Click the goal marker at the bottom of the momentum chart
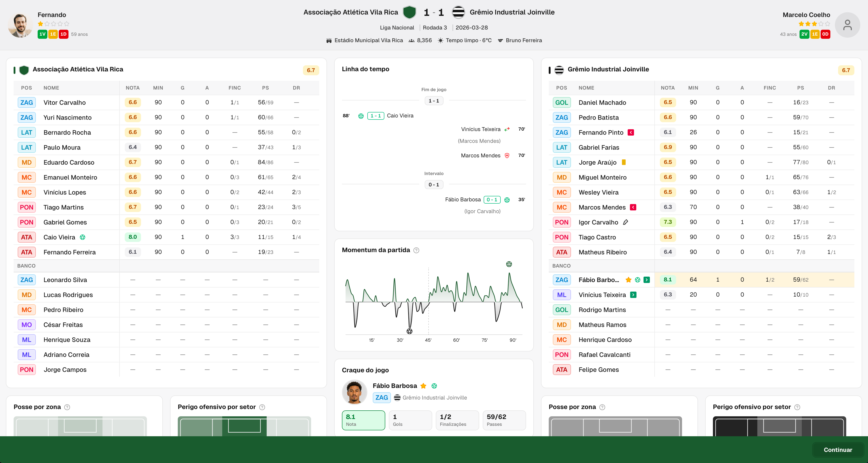Image resolution: width=868 pixels, height=463 pixels. [410, 331]
